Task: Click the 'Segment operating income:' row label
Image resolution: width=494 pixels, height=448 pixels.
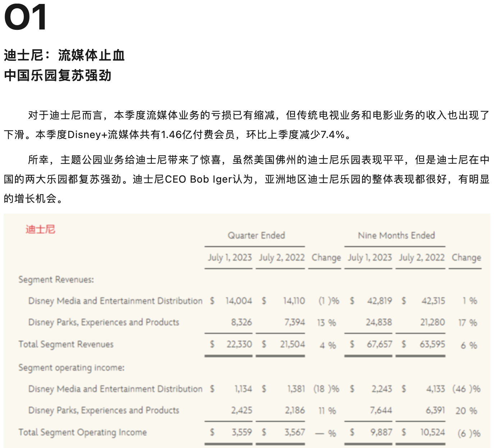Action: click(x=72, y=368)
